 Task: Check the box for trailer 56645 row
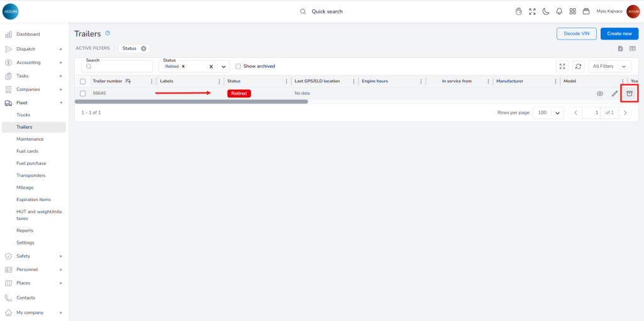point(82,94)
